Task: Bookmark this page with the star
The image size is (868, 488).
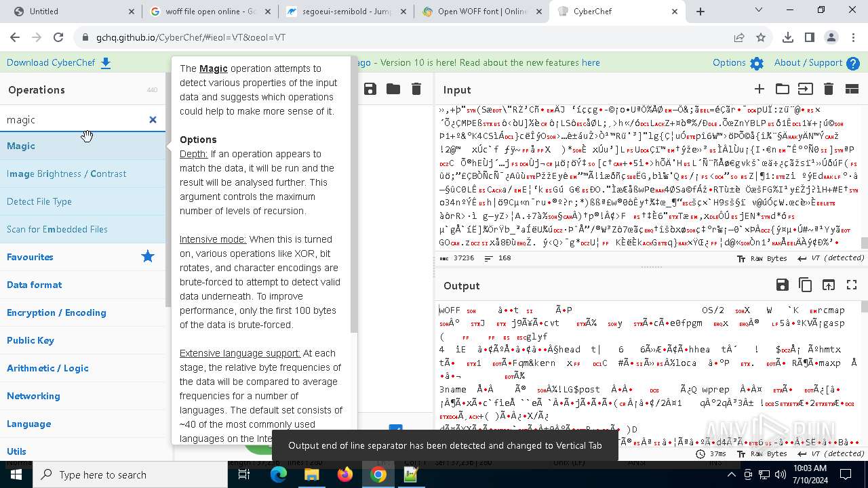Action: 761,38
